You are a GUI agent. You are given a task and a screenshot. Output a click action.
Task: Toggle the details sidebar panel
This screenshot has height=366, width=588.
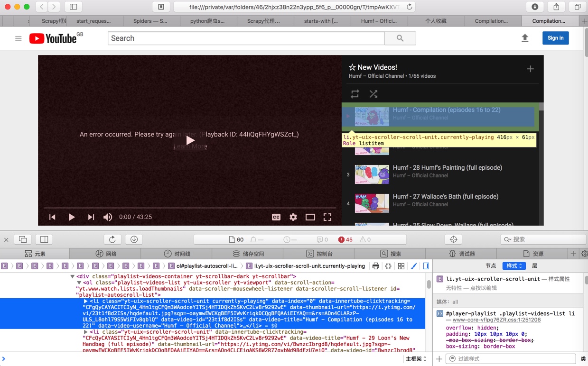click(x=426, y=266)
